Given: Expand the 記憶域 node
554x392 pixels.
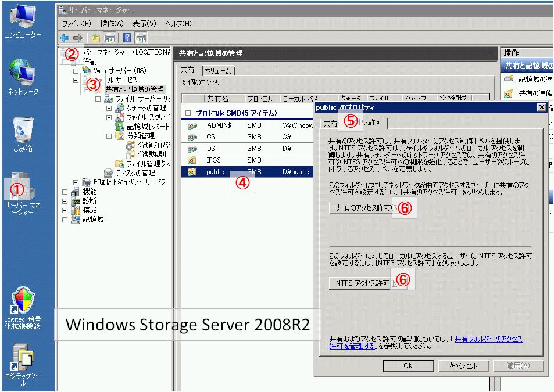Looking at the screenshot, I should coord(65,220).
